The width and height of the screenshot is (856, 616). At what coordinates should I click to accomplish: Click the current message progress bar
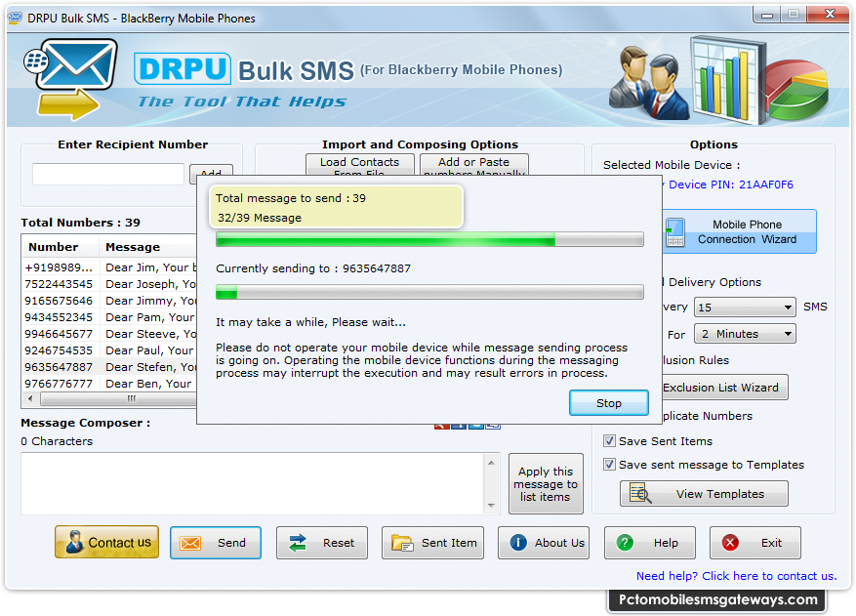[x=429, y=292]
